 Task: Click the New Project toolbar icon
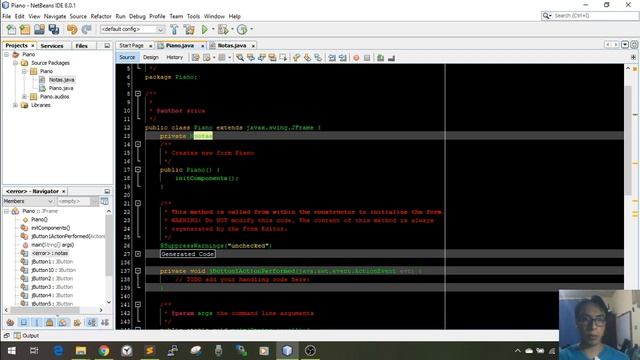(x=25, y=29)
